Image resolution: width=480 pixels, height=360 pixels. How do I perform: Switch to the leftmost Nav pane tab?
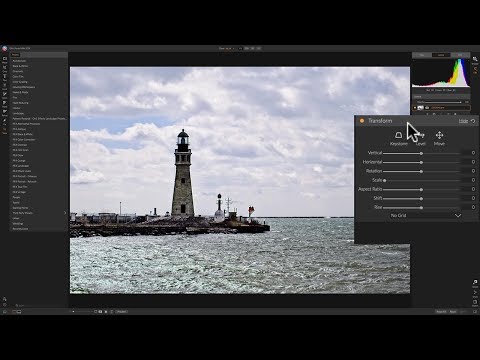(x=422, y=55)
